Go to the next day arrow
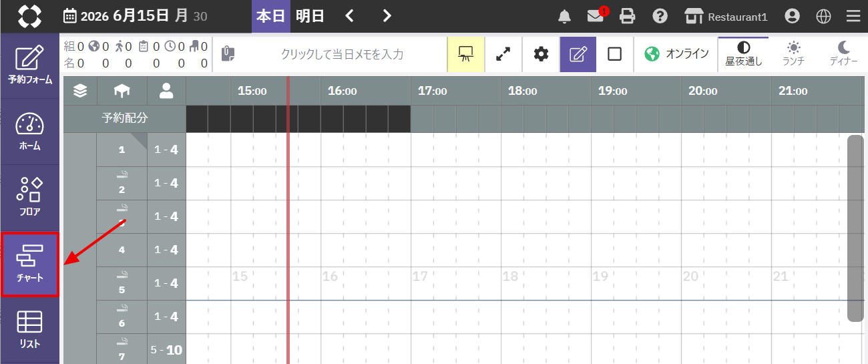Viewport: 868px width, 364px height. (x=387, y=16)
